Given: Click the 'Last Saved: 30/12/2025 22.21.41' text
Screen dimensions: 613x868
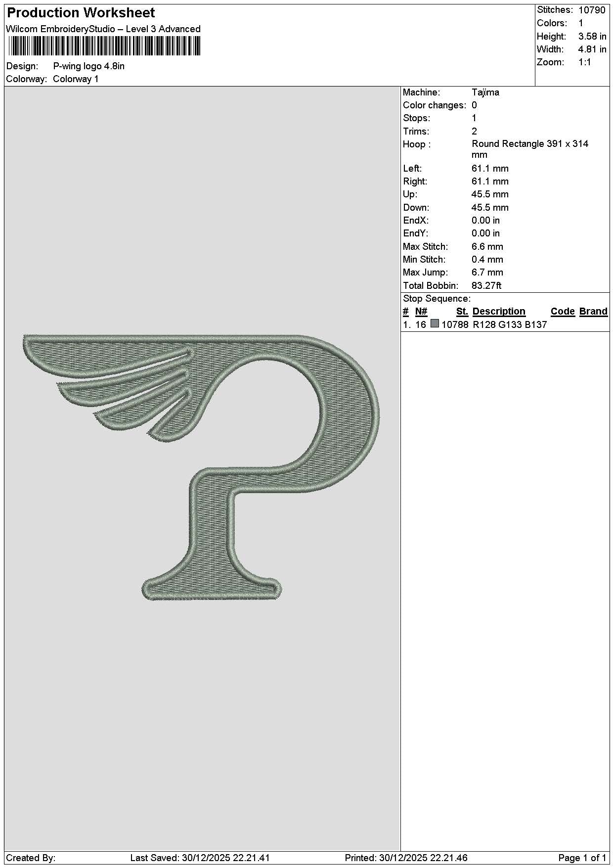Looking at the screenshot, I should pyautogui.click(x=200, y=858).
